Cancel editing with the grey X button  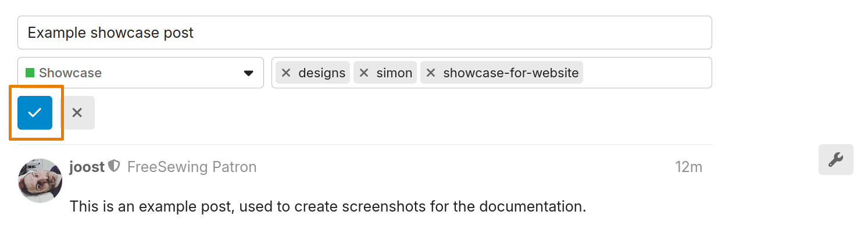(x=77, y=113)
